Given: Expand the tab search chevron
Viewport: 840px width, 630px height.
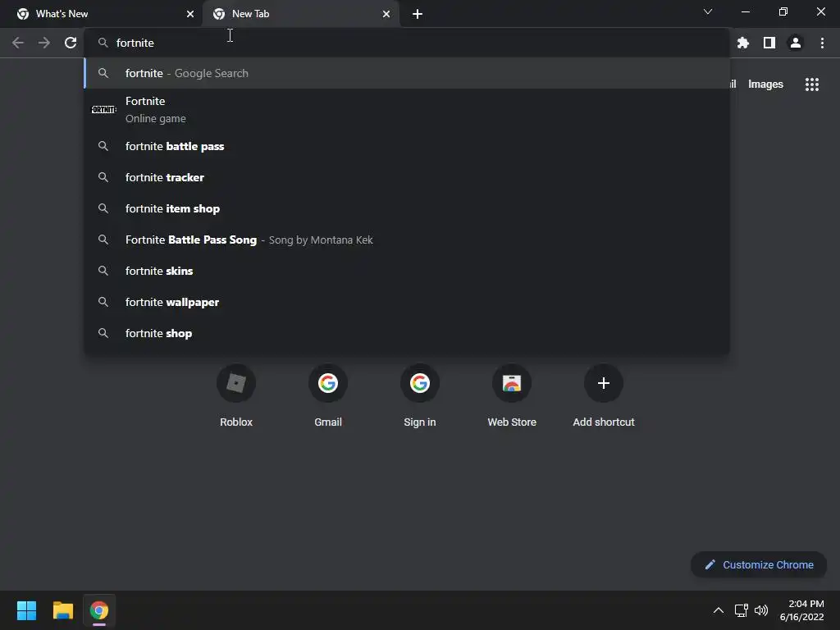Looking at the screenshot, I should 708,11.
